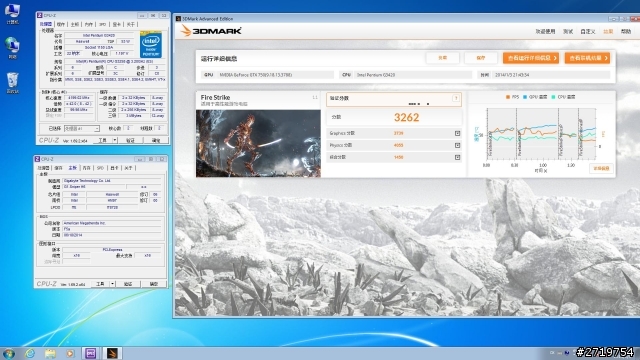The height and width of the screenshot is (360, 640).
Task: Expand the combined score row (1456)
Action: tap(457, 157)
